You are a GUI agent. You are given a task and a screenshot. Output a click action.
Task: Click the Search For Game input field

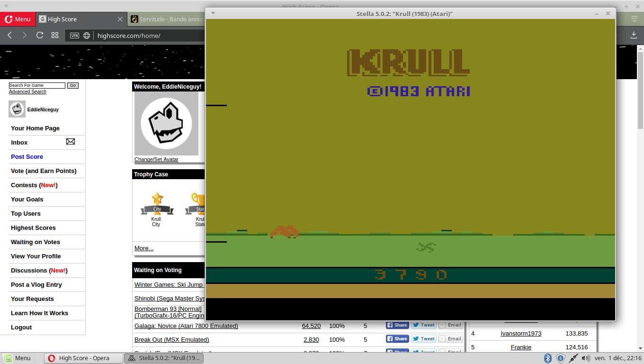[37, 85]
